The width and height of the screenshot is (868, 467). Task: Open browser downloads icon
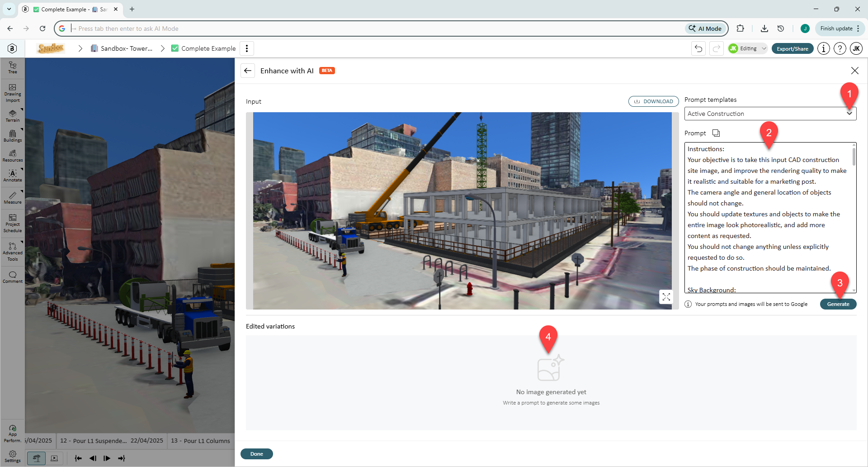764,29
